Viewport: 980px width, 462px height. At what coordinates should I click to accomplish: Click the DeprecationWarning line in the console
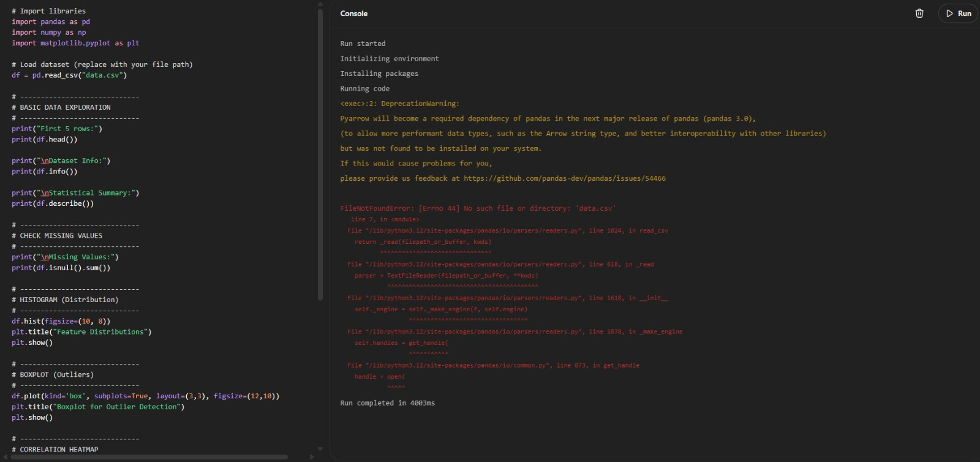[399, 104]
